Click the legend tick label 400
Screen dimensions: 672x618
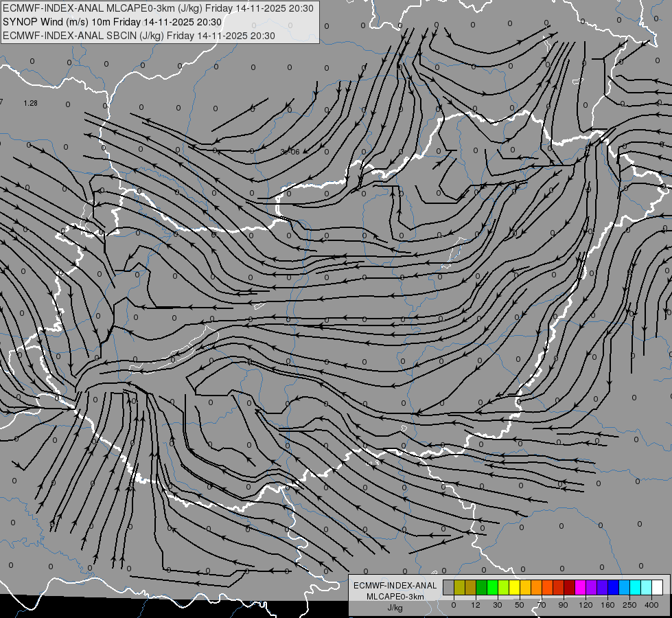click(651, 605)
